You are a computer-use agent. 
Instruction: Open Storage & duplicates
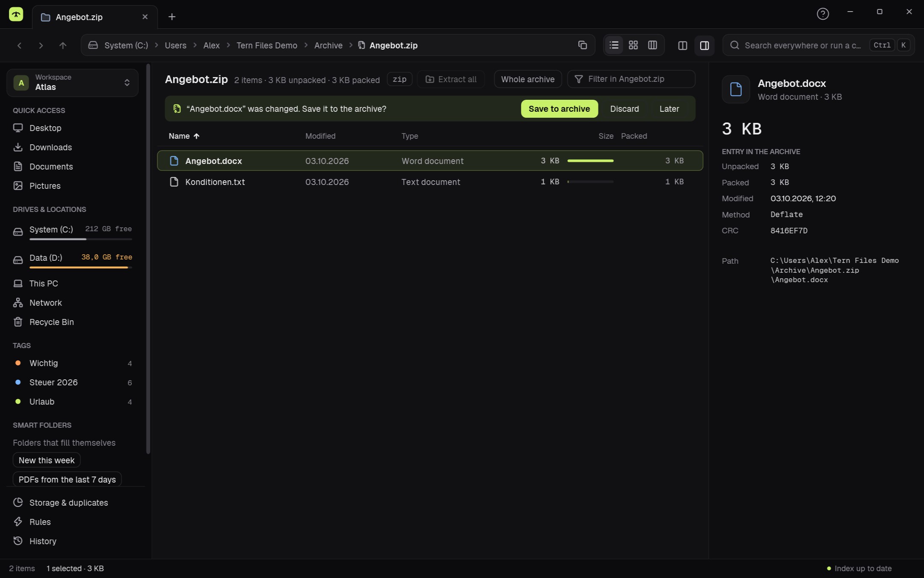point(68,503)
